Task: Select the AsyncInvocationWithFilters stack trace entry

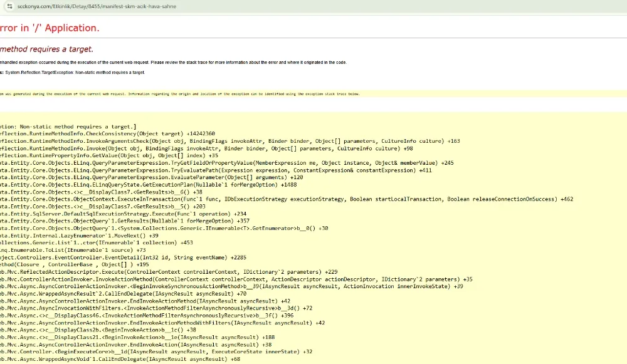Action: (x=144, y=308)
